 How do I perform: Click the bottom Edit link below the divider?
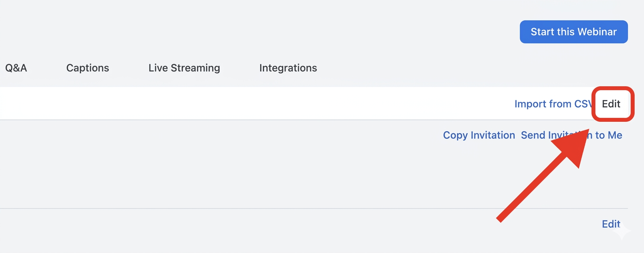tap(610, 224)
